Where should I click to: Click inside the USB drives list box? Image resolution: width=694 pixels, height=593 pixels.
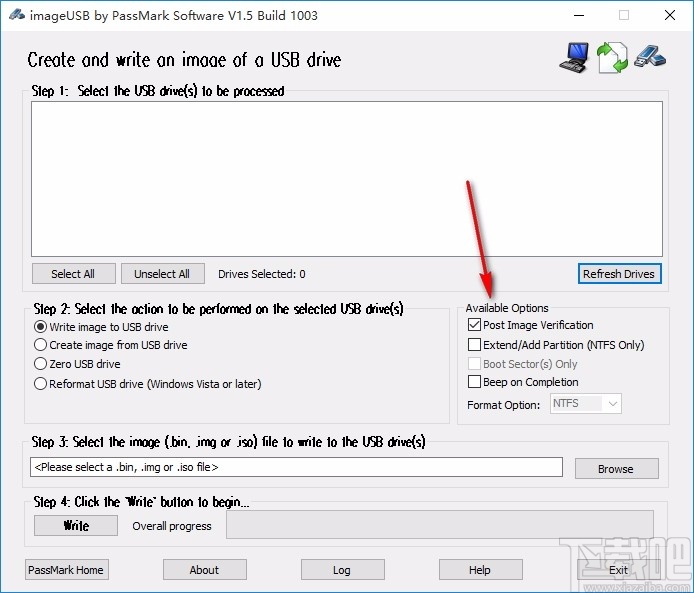(x=347, y=179)
